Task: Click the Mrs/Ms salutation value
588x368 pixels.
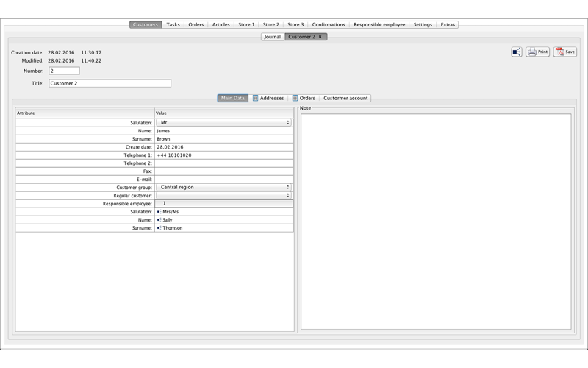Action: tap(171, 212)
